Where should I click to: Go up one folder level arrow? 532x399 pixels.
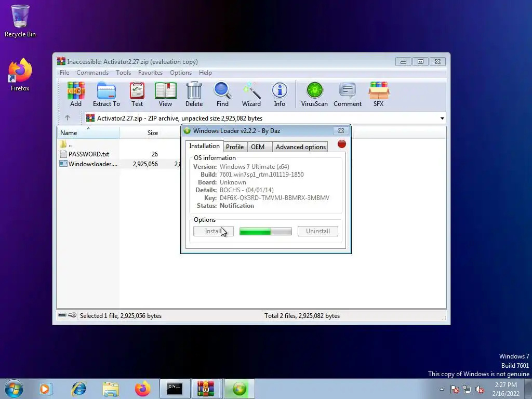tap(68, 118)
